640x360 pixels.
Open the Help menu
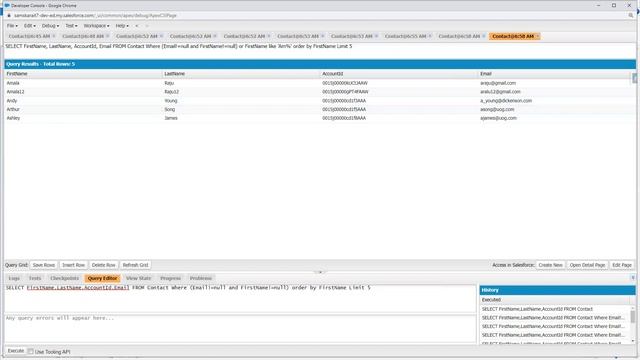tap(122, 26)
